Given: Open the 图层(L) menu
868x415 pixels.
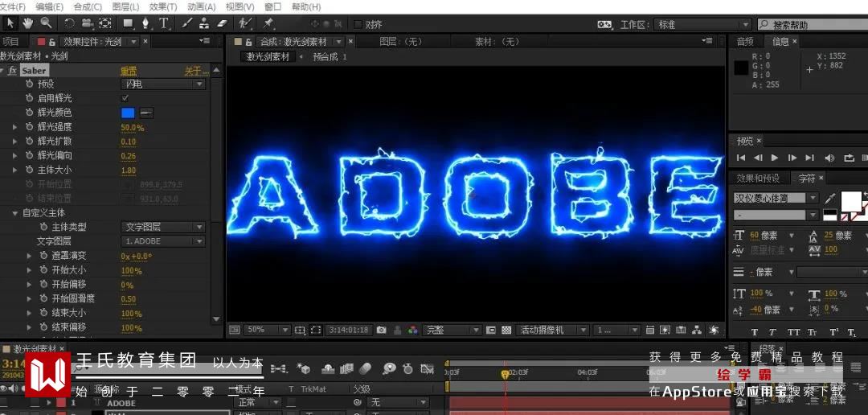Looking at the screenshot, I should pyautogui.click(x=125, y=6).
